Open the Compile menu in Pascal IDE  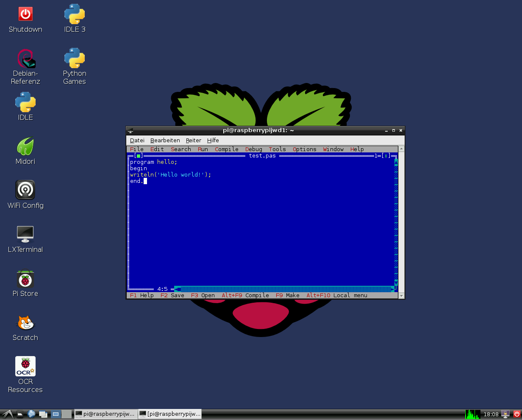point(227,149)
